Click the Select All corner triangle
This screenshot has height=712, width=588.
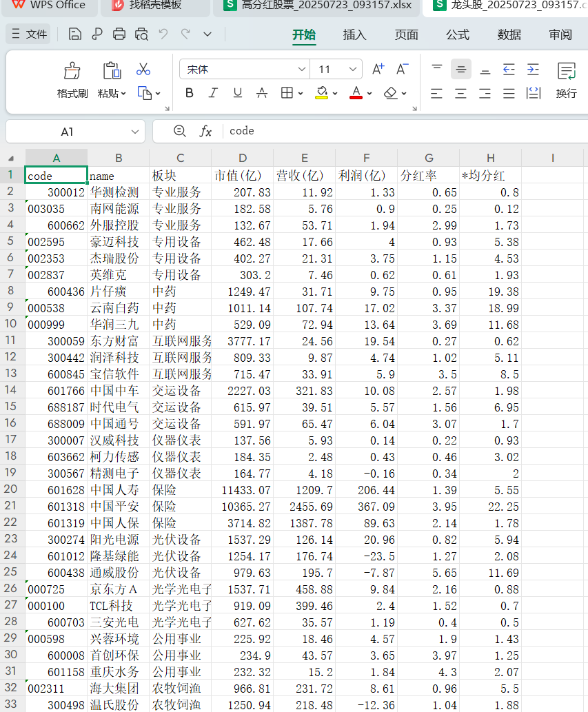click(x=11, y=158)
